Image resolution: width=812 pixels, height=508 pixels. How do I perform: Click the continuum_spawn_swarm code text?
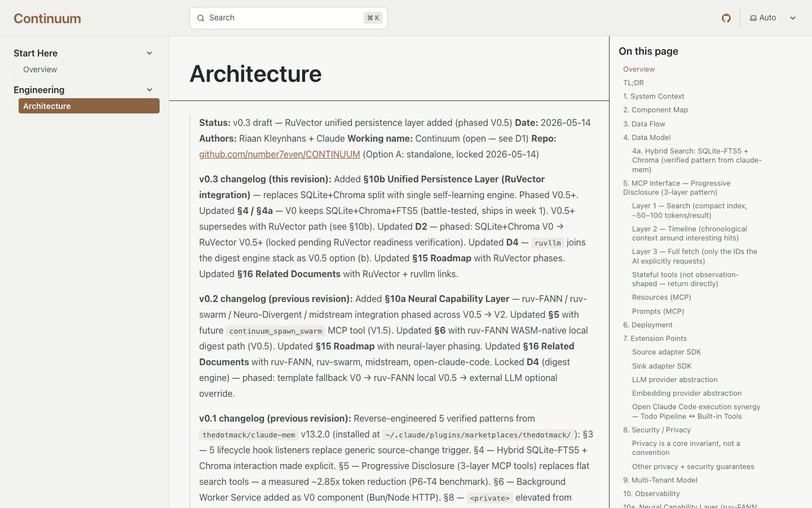click(276, 331)
